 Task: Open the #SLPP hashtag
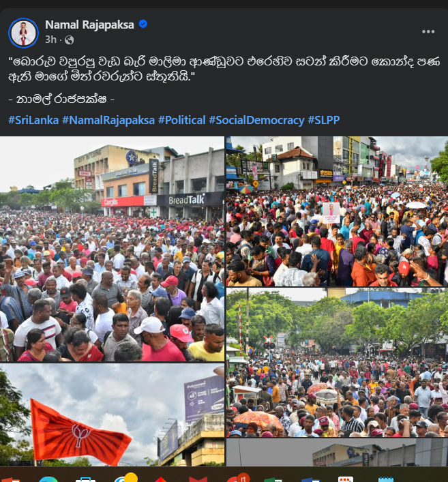click(324, 120)
